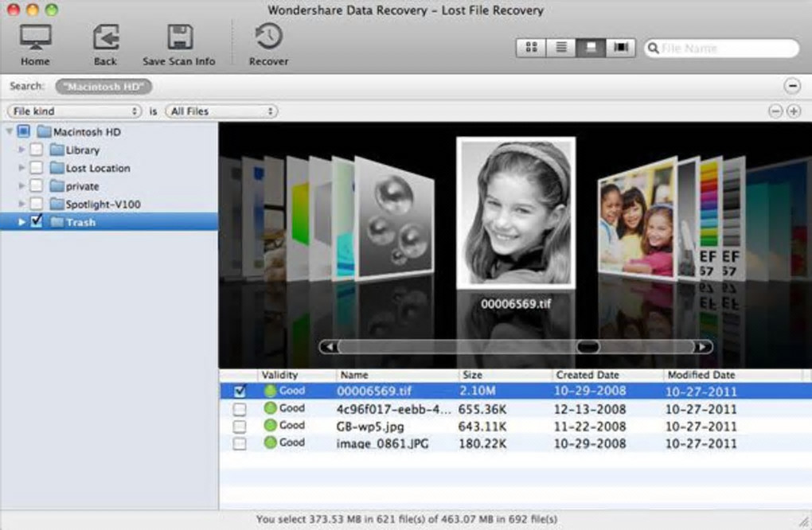Check the GB-wp5.jpg file checkbox

(x=240, y=427)
